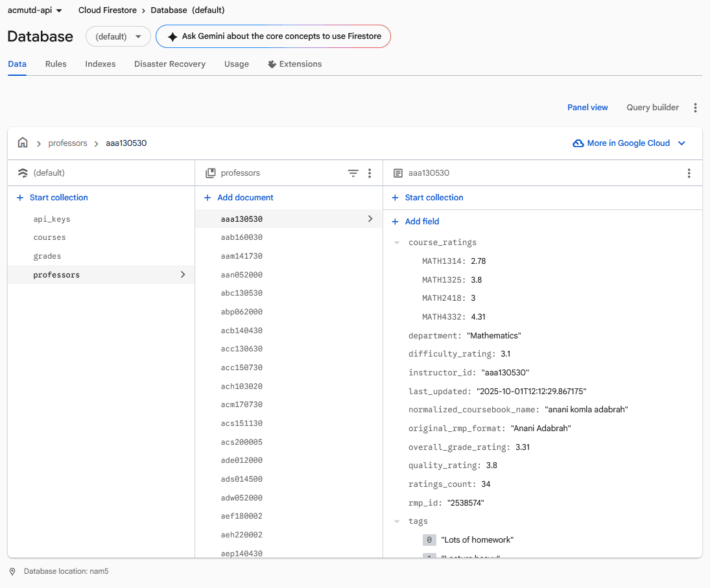710x588 pixels.
Task: Open the Usage tab
Action: [x=237, y=64]
